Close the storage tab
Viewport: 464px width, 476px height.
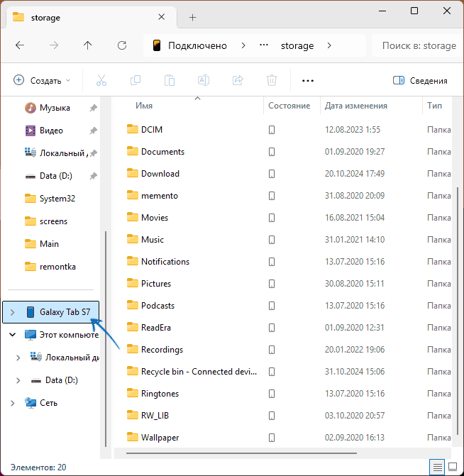coord(162,17)
